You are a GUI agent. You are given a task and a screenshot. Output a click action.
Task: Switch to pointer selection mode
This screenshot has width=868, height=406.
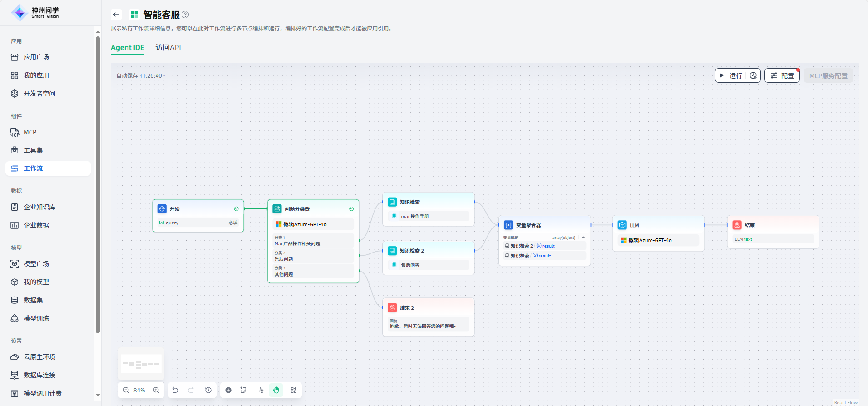tap(261, 390)
